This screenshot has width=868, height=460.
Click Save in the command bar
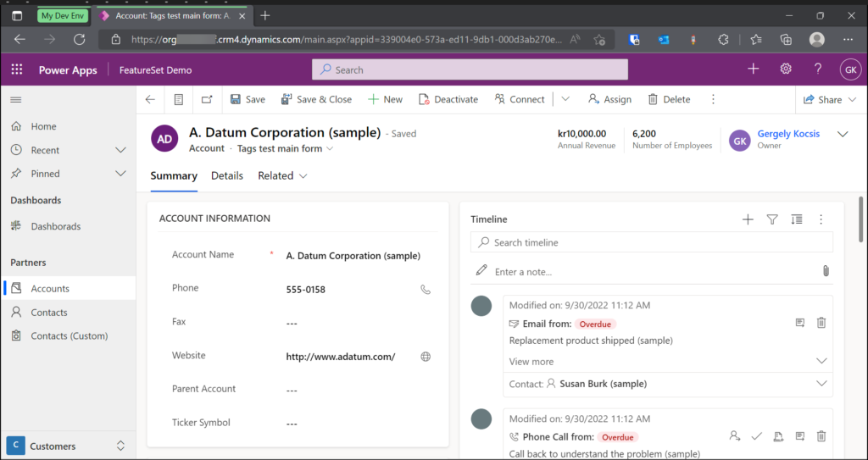coord(248,100)
